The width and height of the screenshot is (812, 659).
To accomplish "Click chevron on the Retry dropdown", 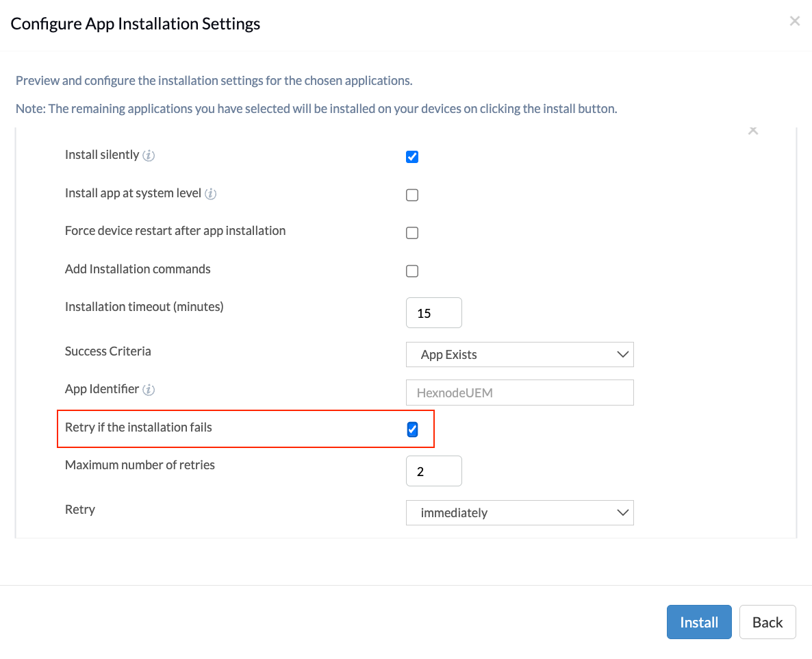I will pos(622,513).
